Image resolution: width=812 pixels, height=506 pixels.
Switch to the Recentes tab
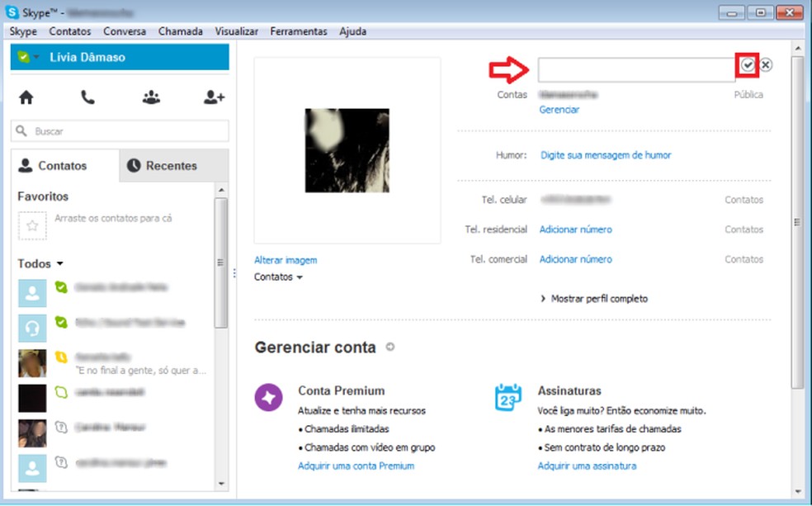174,166
